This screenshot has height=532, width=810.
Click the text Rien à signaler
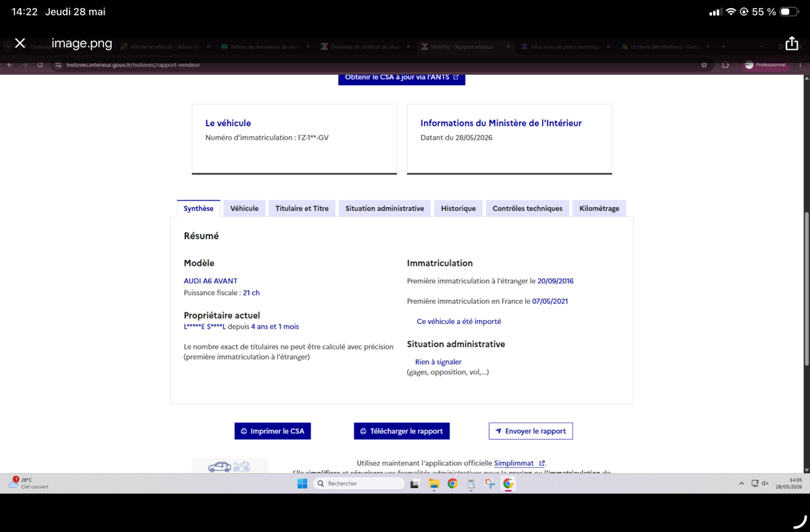point(438,362)
